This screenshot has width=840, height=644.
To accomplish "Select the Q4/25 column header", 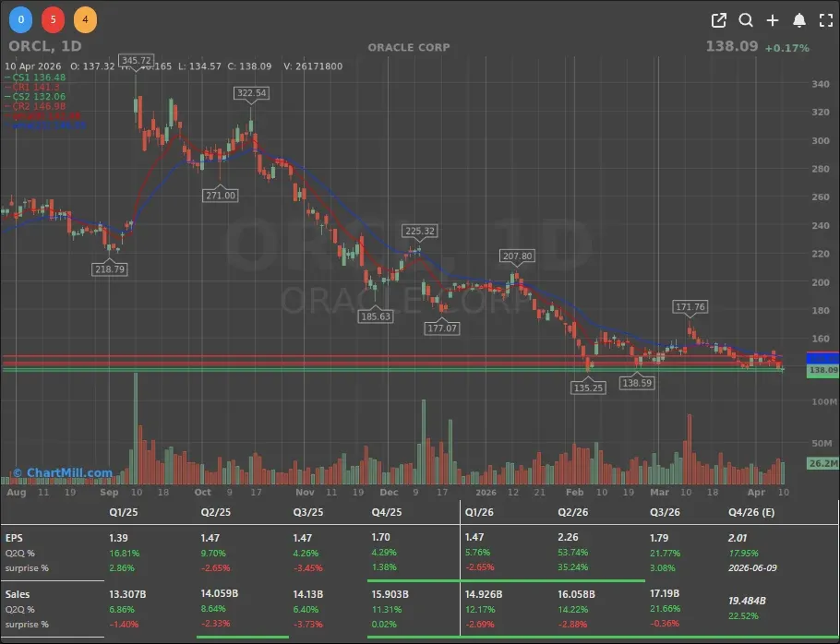I will point(386,512).
